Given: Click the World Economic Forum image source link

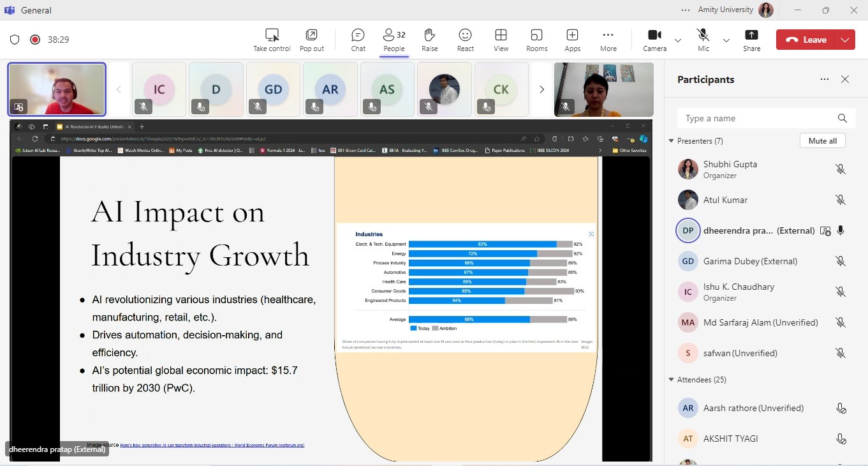Looking at the screenshot, I should click(x=212, y=445).
